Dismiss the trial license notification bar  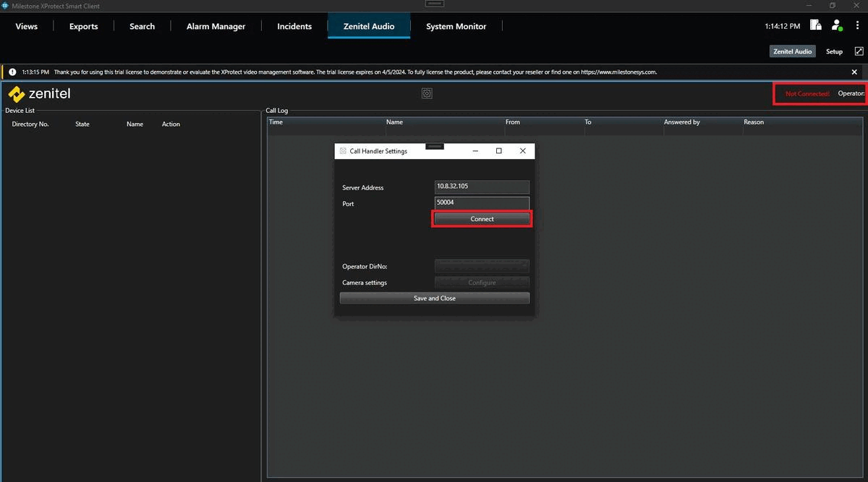coord(854,72)
